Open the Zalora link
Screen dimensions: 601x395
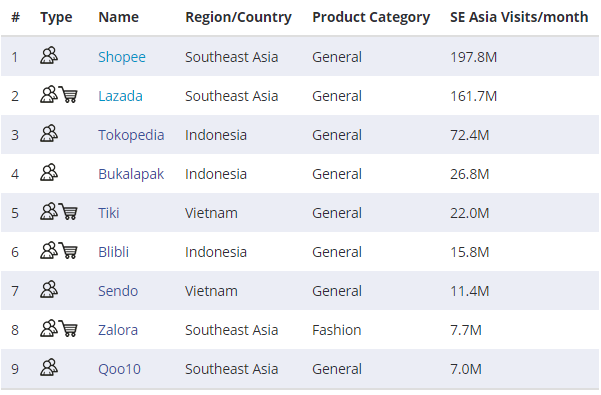point(118,330)
